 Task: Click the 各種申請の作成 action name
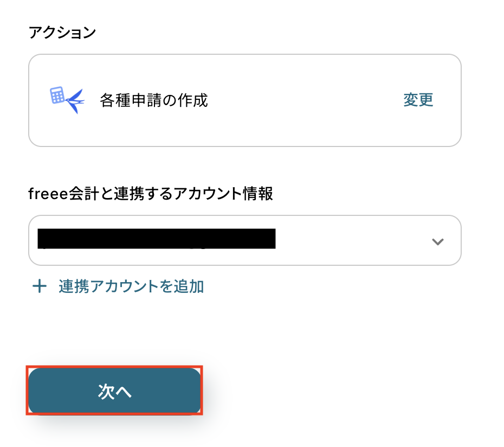click(154, 101)
